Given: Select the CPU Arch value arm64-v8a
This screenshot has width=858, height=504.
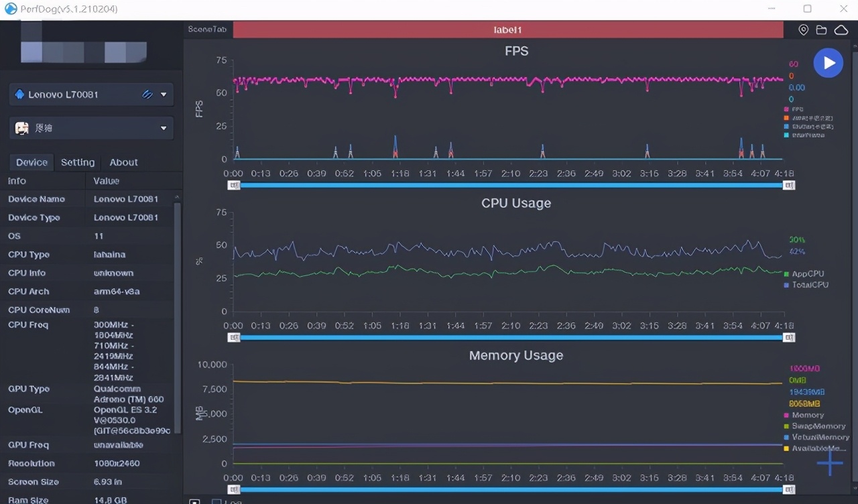Looking at the screenshot, I should click(x=117, y=292).
